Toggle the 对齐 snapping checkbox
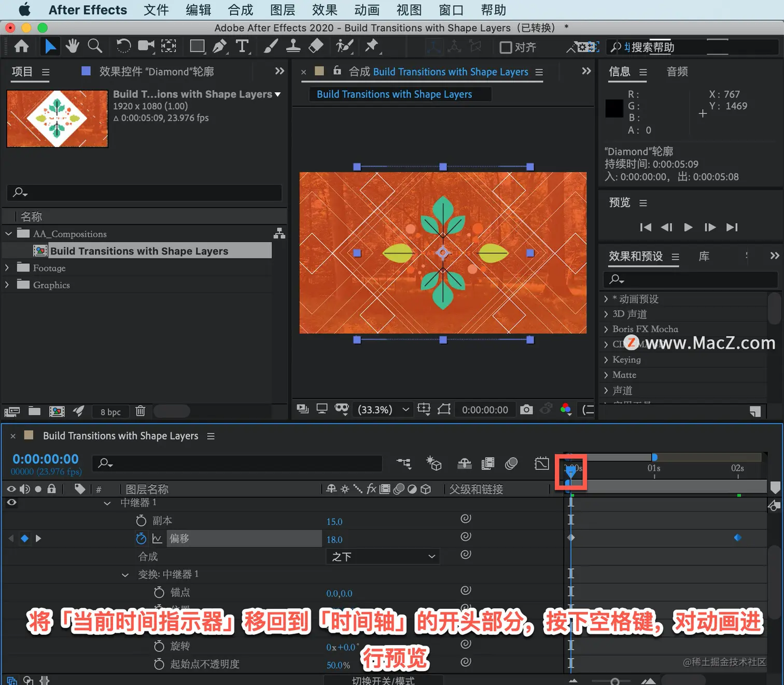This screenshot has height=685, width=784. pyautogui.click(x=506, y=48)
